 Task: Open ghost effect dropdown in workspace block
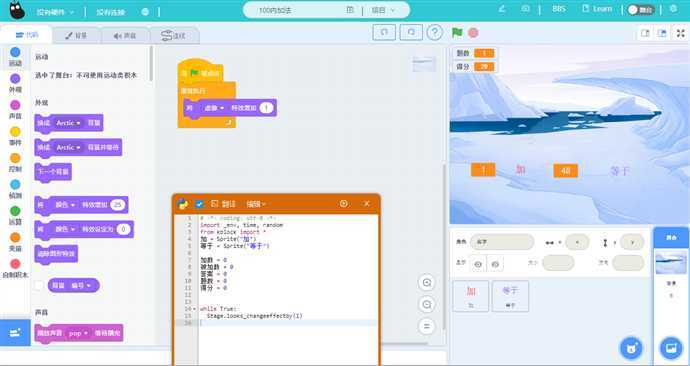click(x=214, y=108)
